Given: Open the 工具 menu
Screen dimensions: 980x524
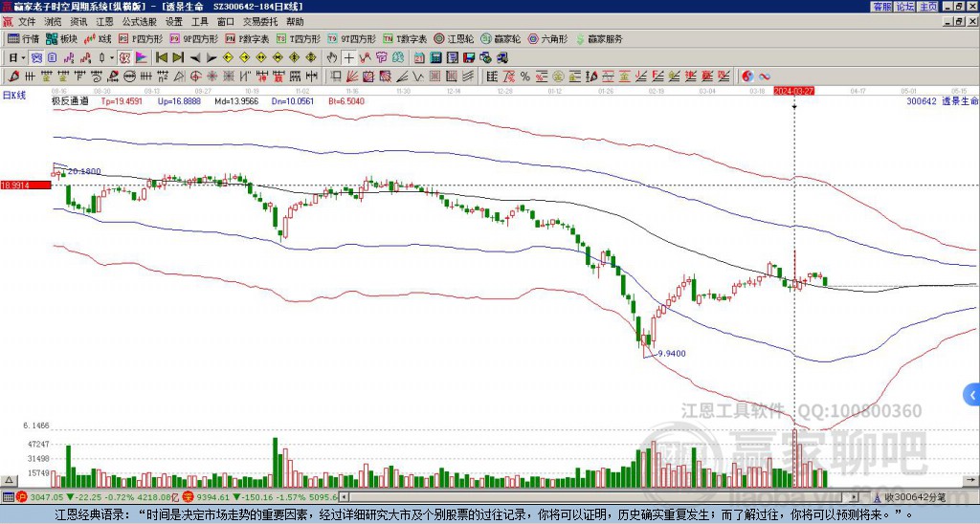Looking at the screenshot, I should pyautogui.click(x=200, y=22).
